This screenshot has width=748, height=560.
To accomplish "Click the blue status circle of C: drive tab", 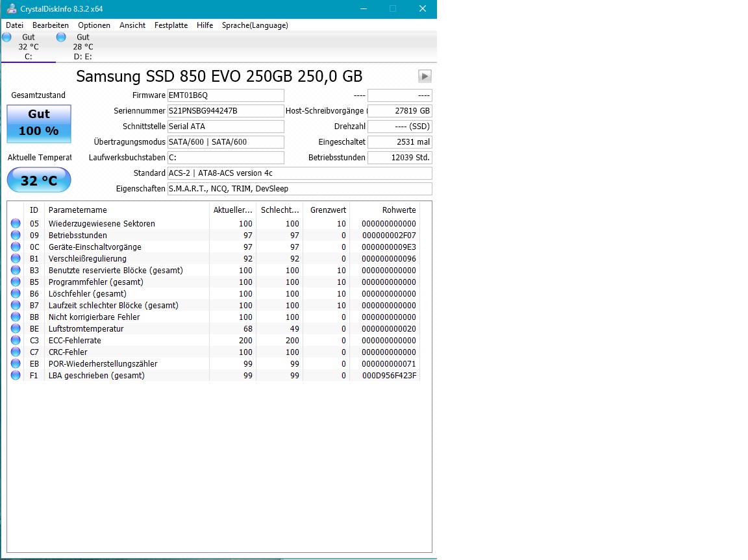I will 6,37.
